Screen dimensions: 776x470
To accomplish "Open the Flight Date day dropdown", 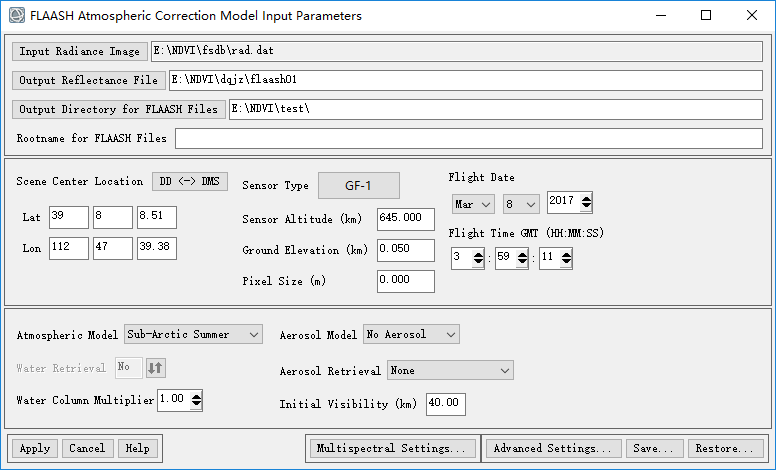I will click(x=521, y=204).
